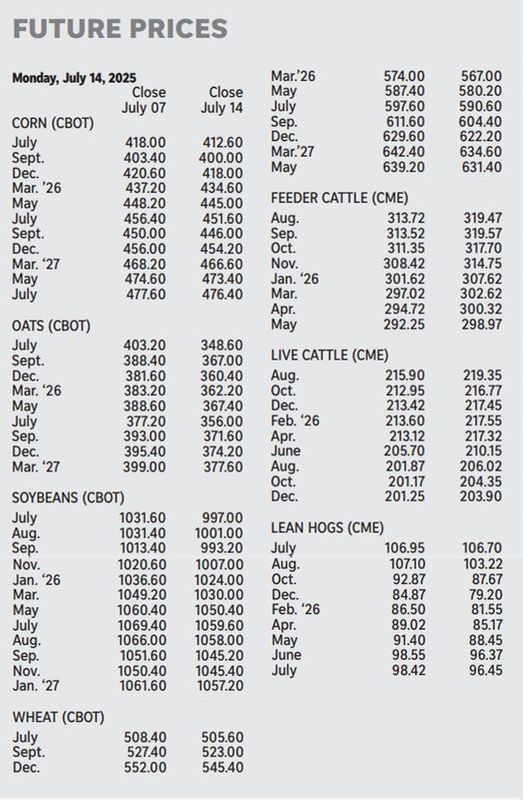Select lean hogs Dec. value 79.20
Screen dimensions: 523x800
click(486, 595)
